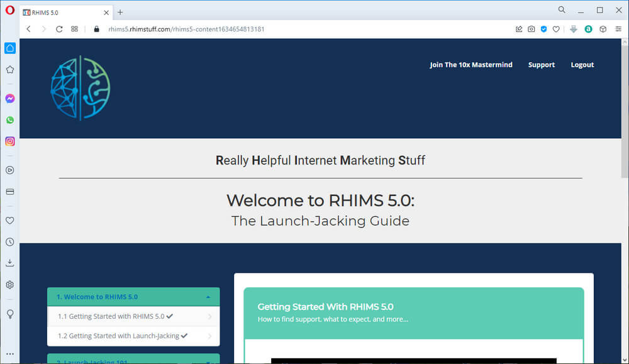
Task: Open the ad blocker shield icon
Action: click(x=543, y=29)
